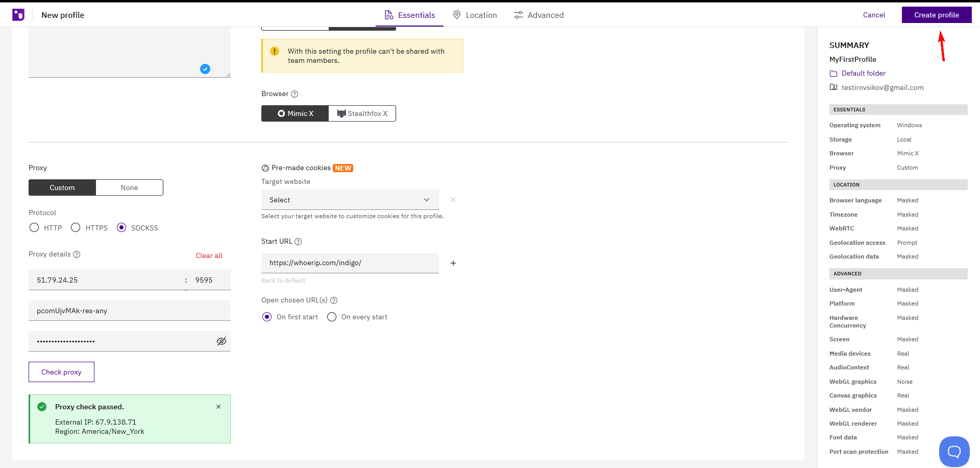This screenshot has width=980, height=468.
Task: Expand the Target website Select dropdown
Action: point(350,200)
